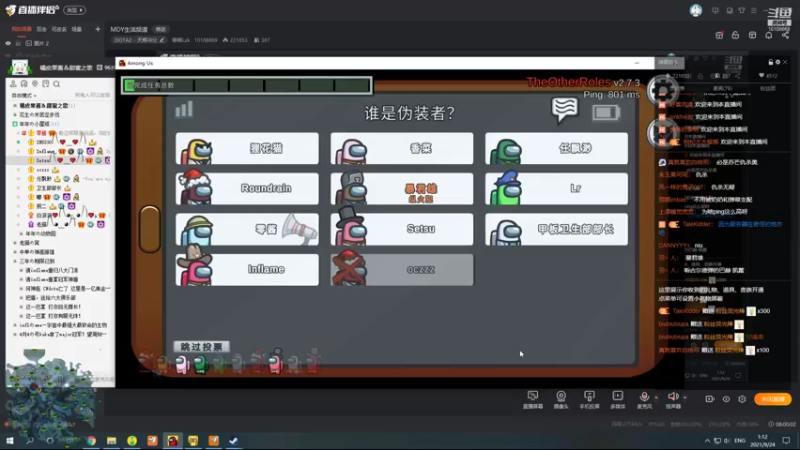The height and width of the screenshot is (450, 800).
Task: Open the hamburger menu in title bar
Action: 754,10
